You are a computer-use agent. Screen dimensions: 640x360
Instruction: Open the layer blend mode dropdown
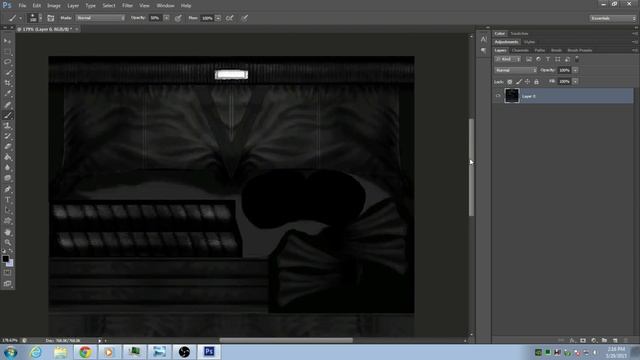pyautogui.click(x=516, y=70)
